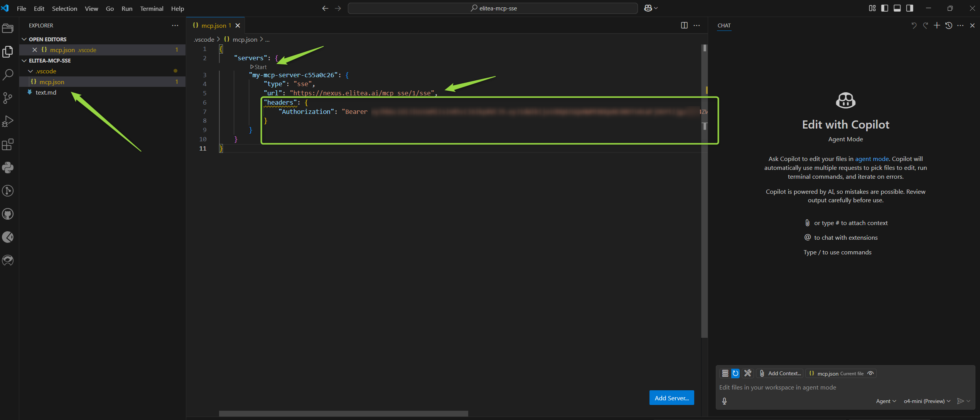980x420 pixels.
Task: Show chat history
Action: coord(949,25)
